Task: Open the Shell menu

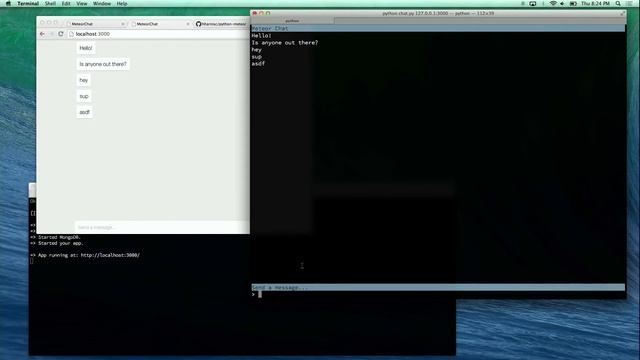Action: [50, 3]
